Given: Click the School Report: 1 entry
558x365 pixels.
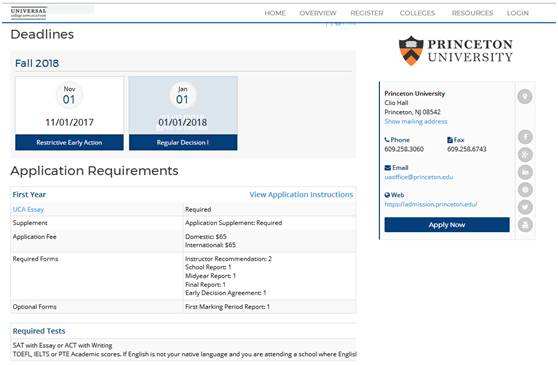Looking at the screenshot, I should click(x=208, y=267).
